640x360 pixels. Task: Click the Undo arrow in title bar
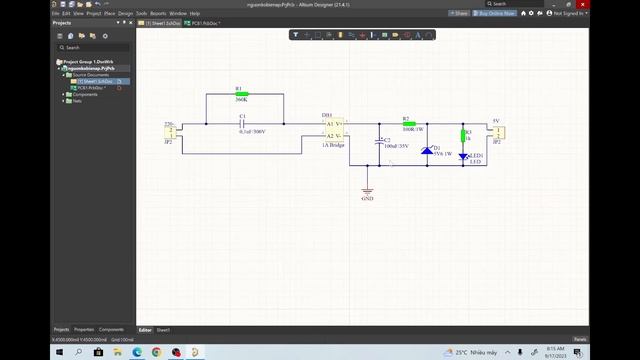pyautogui.click(x=98, y=4)
